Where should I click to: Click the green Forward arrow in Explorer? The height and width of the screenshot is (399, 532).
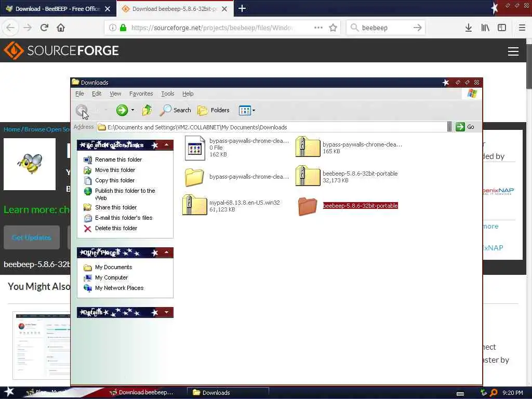(x=122, y=110)
